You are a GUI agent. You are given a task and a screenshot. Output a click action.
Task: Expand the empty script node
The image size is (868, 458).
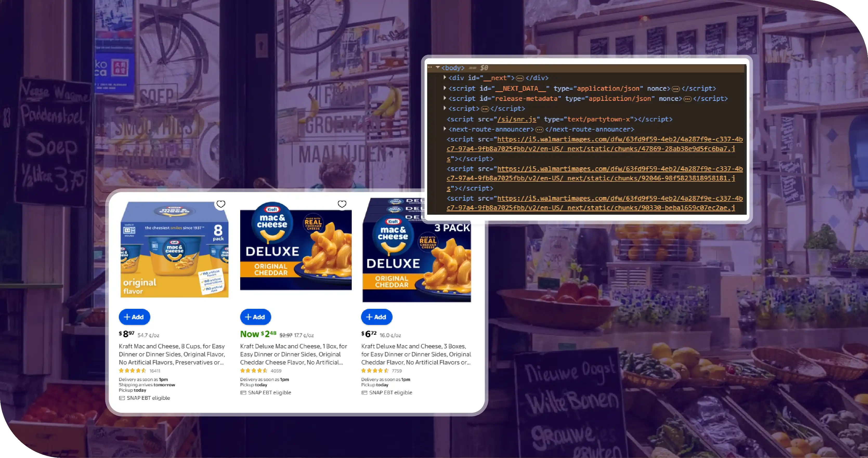coord(445,108)
